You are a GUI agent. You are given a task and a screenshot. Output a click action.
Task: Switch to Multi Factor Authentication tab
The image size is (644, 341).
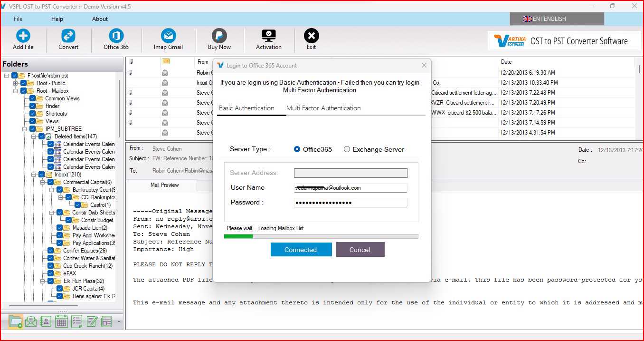[323, 108]
